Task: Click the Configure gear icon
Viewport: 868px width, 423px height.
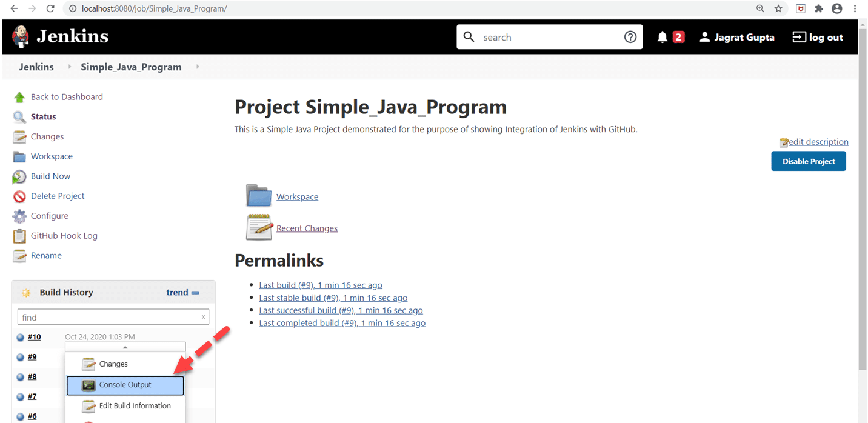Action: pos(19,216)
